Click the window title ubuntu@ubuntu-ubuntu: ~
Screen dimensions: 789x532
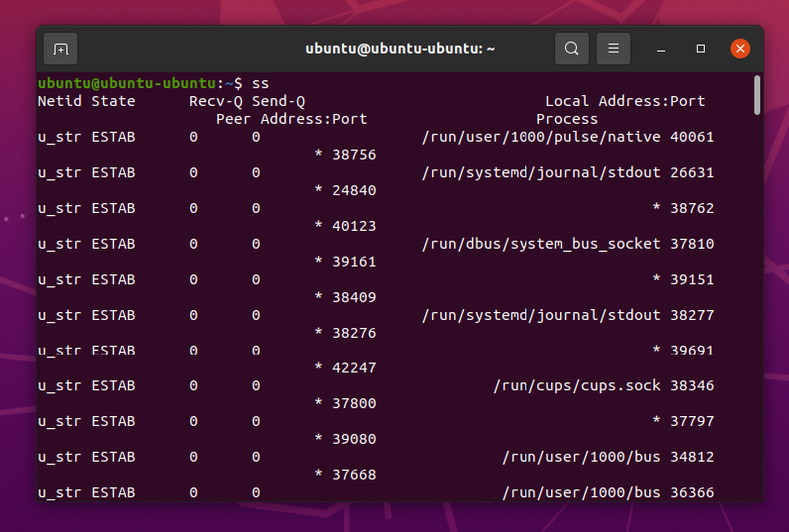pos(400,49)
